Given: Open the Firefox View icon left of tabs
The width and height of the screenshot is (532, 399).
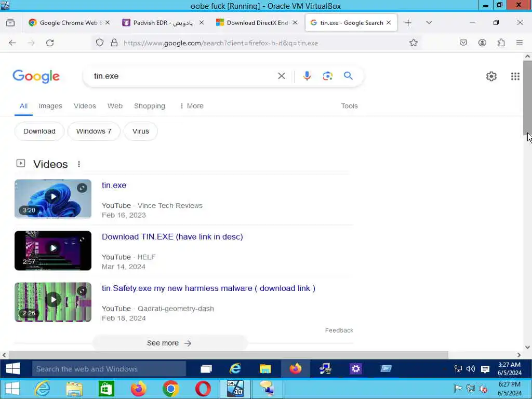Looking at the screenshot, I should click(10, 23).
